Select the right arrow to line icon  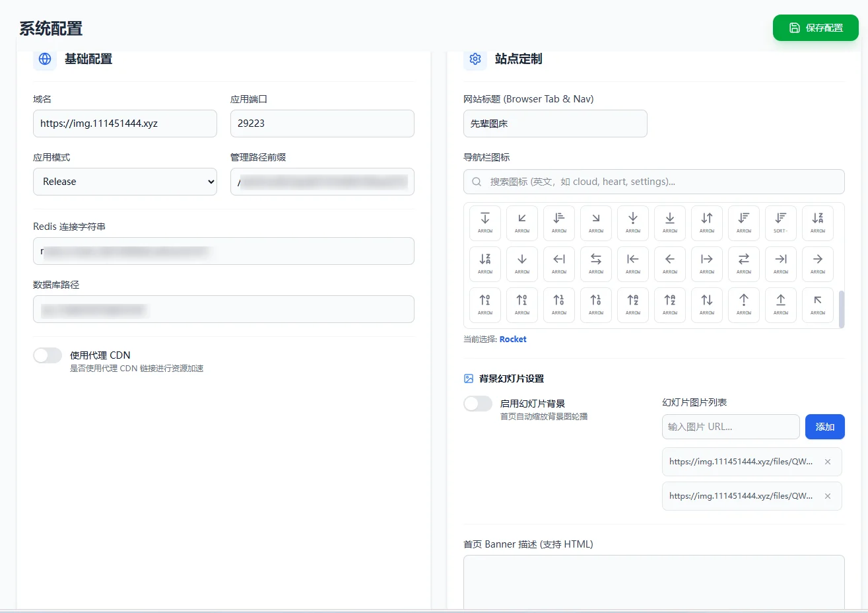[781, 264]
